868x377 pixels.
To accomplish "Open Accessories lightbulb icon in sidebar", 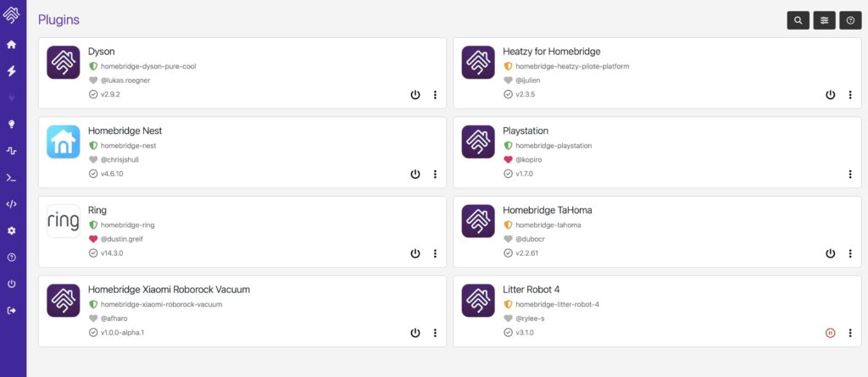I will 11,124.
